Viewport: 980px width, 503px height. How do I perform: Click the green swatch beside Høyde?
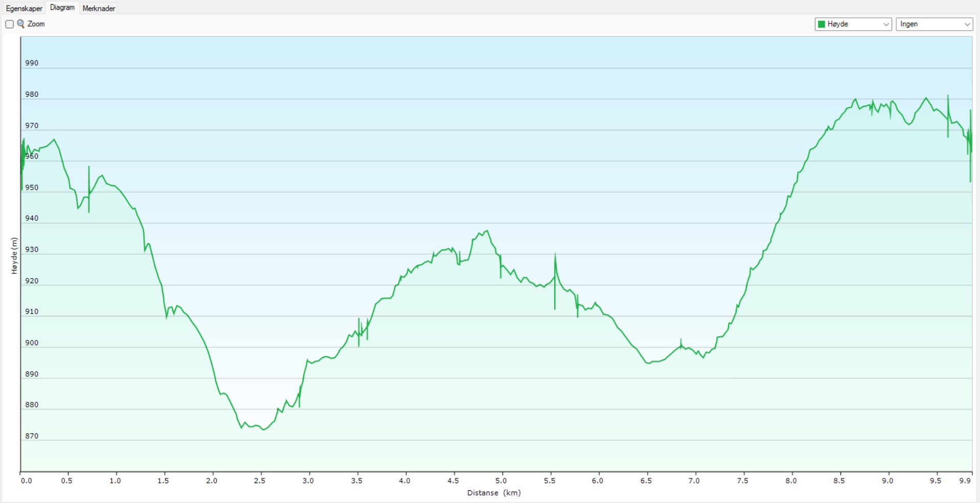pyautogui.click(x=822, y=24)
